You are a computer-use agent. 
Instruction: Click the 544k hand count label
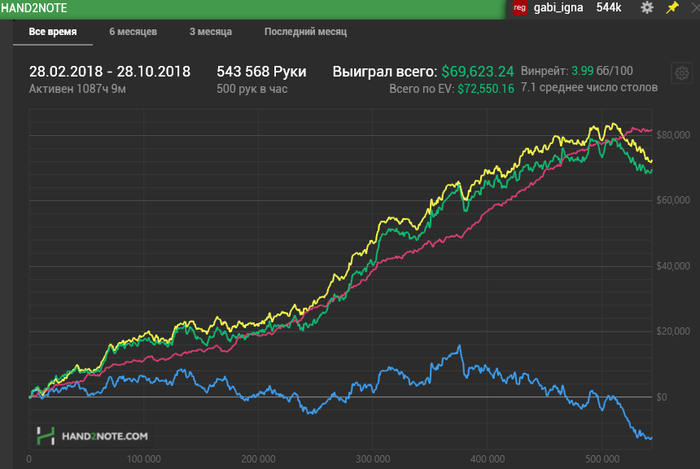[608, 8]
